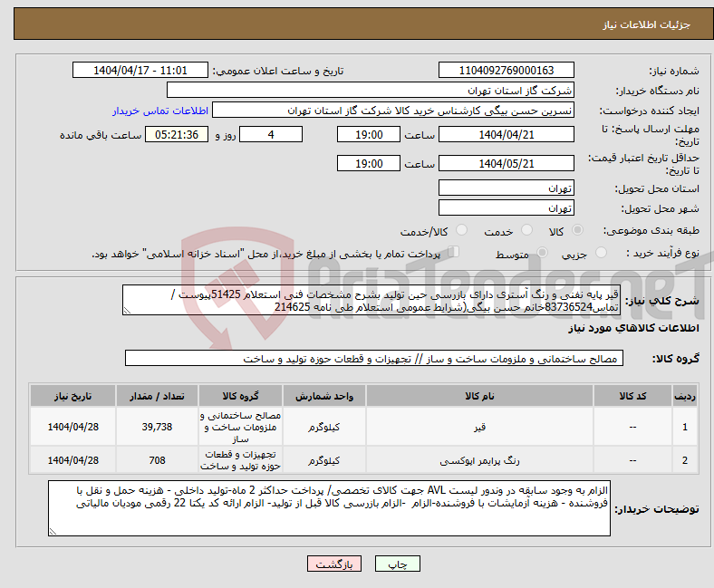This screenshot has height=588, width=714.
Task: Click the تجهیزات و قطعات group cell in row 2
Action: click(x=240, y=460)
